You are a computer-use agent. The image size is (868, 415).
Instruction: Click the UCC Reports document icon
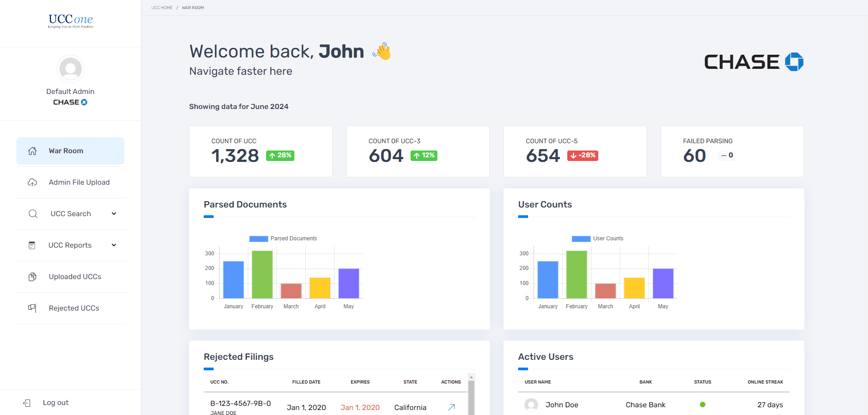click(32, 245)
